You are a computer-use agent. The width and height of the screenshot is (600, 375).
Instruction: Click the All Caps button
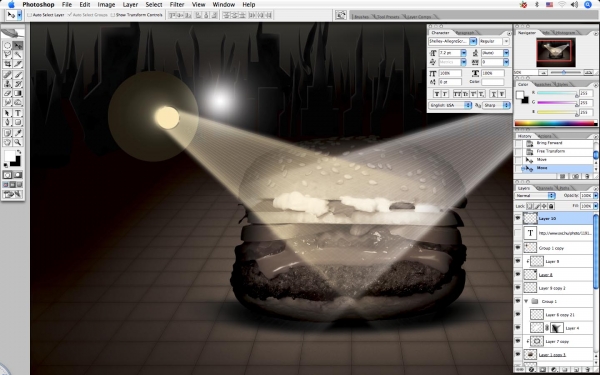point(457,94)
